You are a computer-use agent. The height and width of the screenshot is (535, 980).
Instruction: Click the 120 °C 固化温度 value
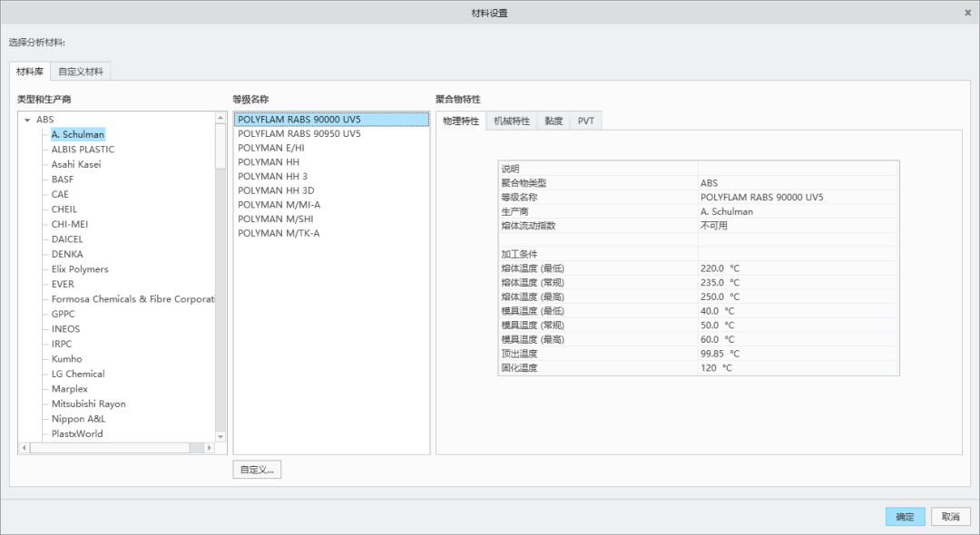click(716, 367)
